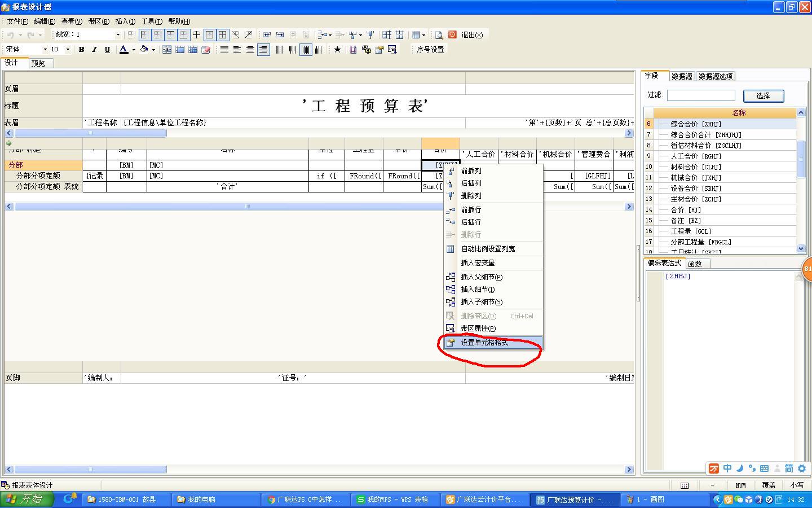Click the outer border box icon

pos(210,34)
